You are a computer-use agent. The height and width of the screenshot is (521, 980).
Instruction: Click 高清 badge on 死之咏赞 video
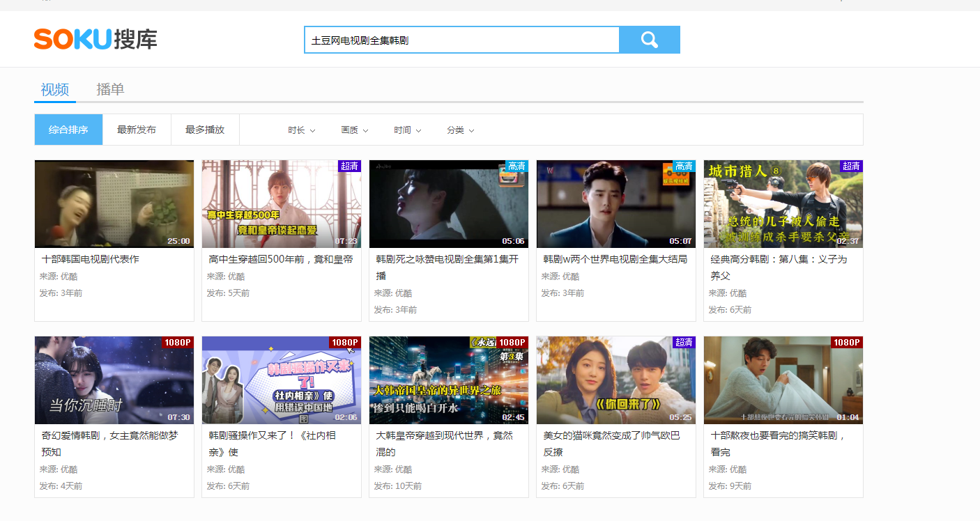point(516,166)
